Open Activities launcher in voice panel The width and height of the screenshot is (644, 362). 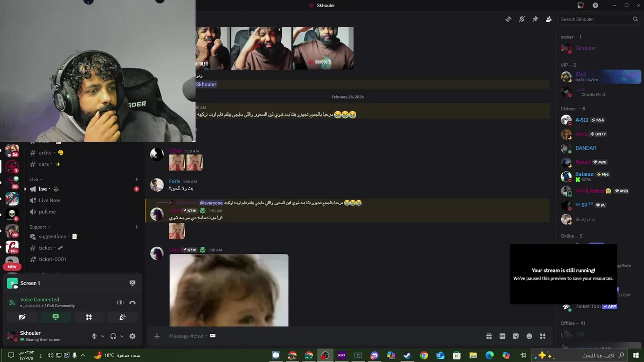pos(89,317)
